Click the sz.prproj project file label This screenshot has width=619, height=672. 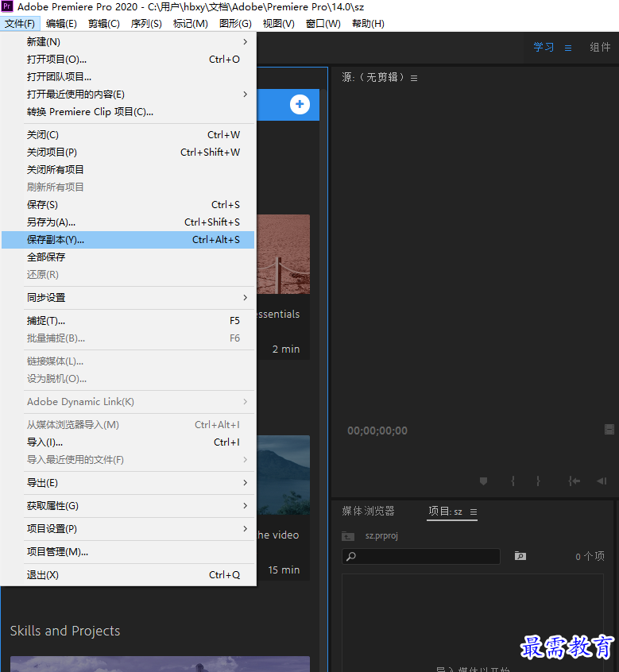[x=381, y=535]
